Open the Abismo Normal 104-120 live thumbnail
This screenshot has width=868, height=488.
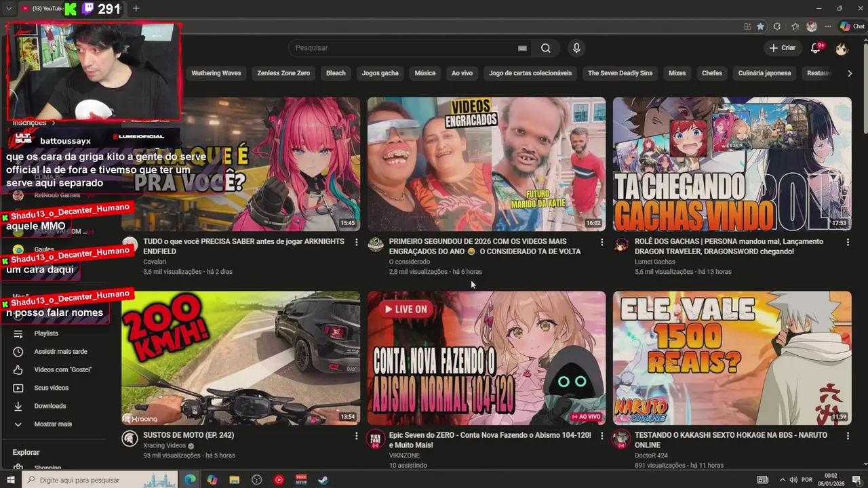click(486, 358)
